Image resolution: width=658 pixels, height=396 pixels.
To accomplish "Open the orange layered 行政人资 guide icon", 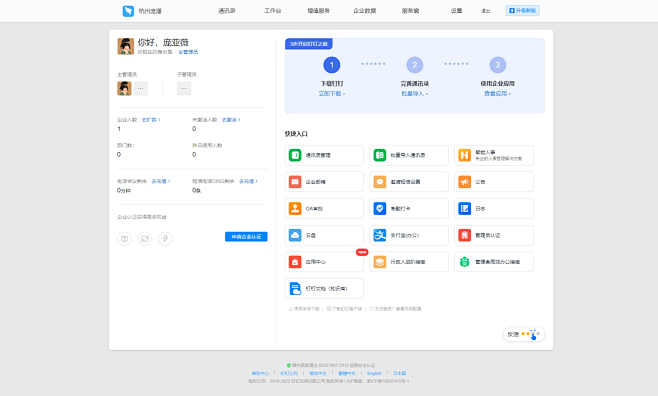I will coord(380,262).
